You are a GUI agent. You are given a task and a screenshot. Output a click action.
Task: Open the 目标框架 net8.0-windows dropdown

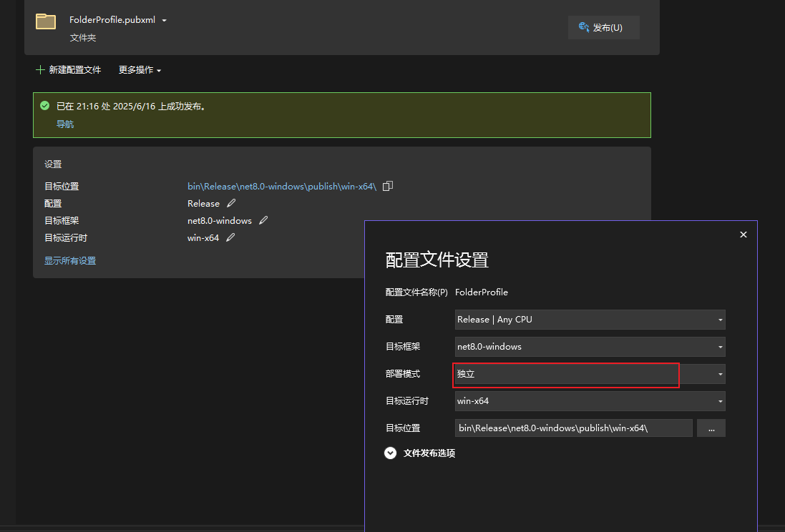pyautogui.click(x=590, y=347)
